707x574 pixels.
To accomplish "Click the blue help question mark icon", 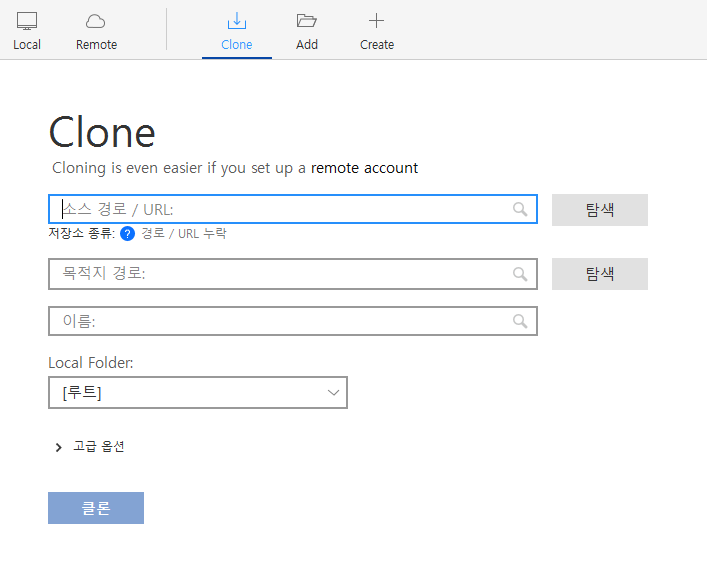I will 127,234.
